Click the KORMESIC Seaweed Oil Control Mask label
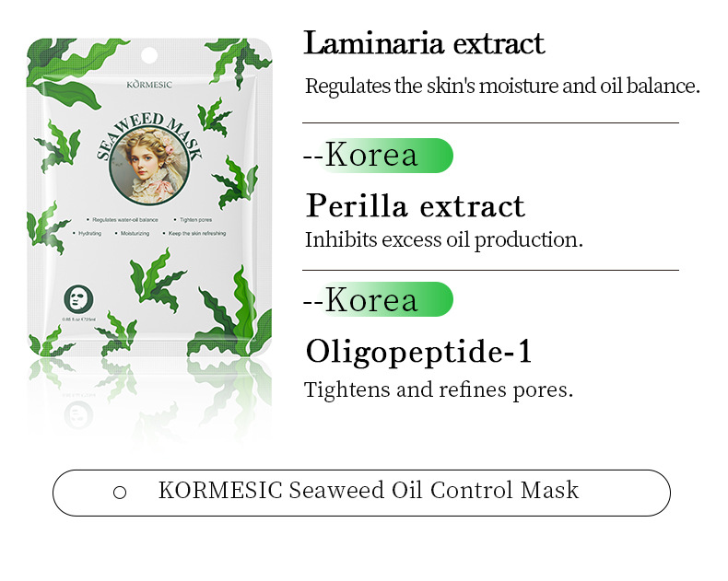The width and height of the screenshot is (728, 581). pyautogui.click(x=368, y=490)
